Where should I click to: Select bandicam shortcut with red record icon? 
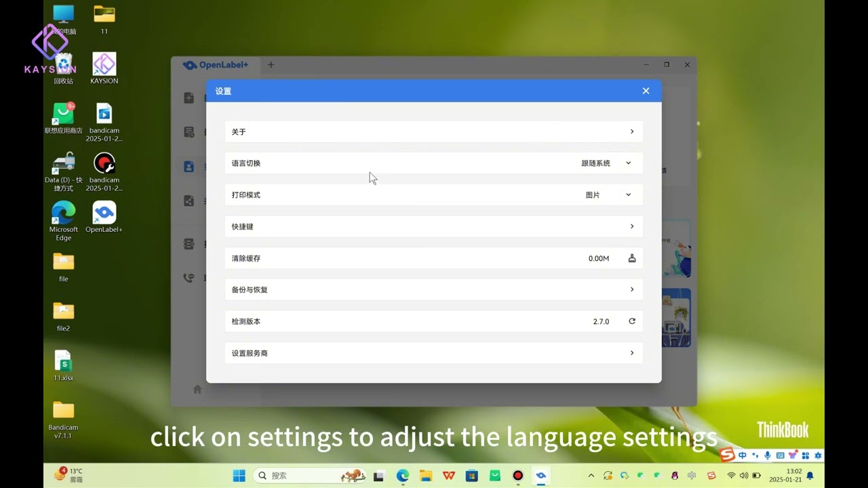tap(104, 171)
